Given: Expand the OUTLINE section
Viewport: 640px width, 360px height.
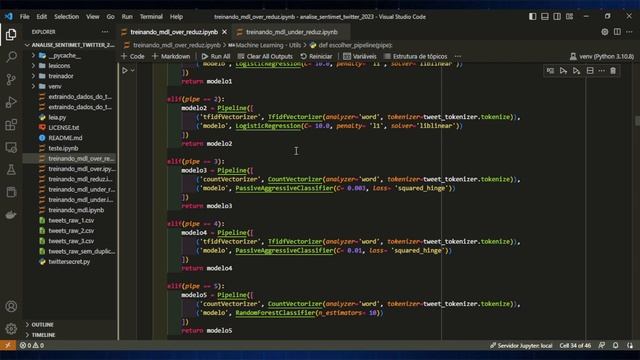Looking at the screenshot, I should point(69,324).
